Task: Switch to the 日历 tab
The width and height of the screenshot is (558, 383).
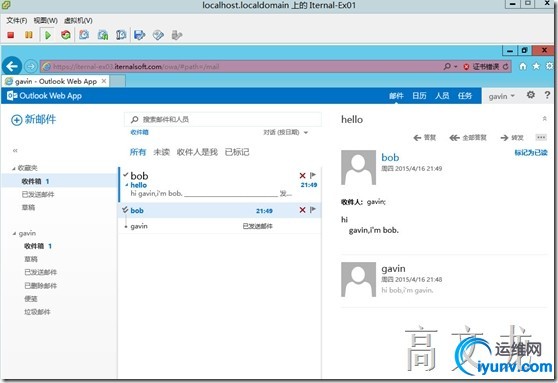Action: (419, 96)
